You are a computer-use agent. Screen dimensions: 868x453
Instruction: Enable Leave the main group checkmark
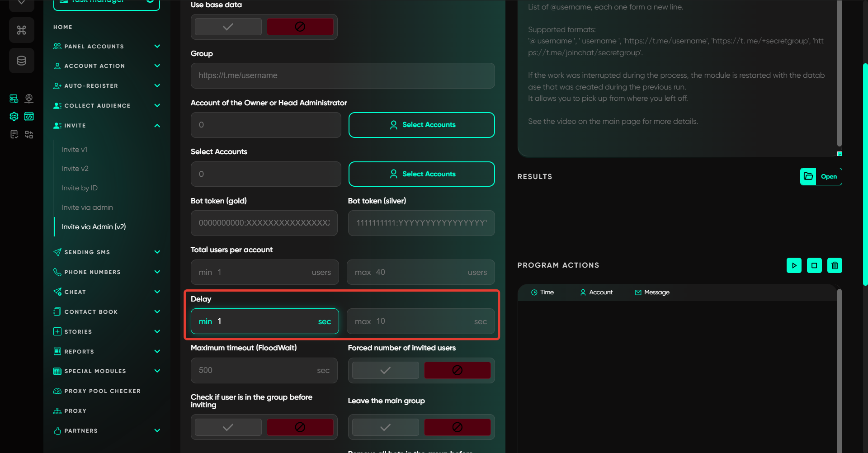[x=385, y=427]
